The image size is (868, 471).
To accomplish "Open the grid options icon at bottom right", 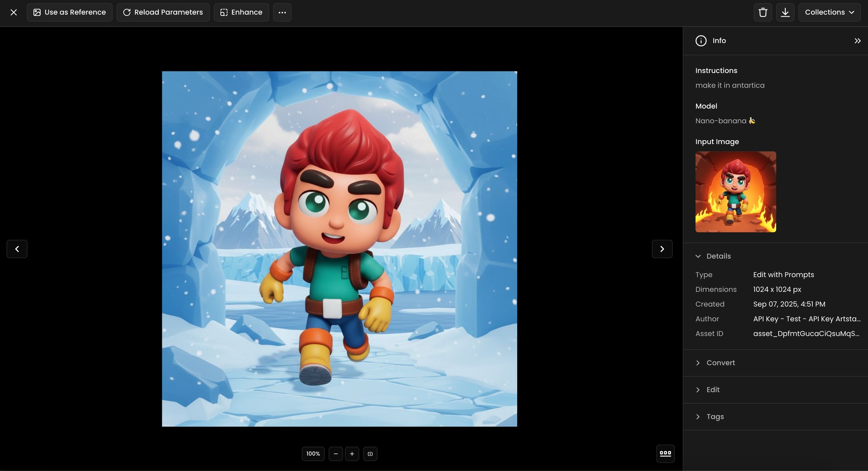I will pyautogui.click(x=665, y=453).
